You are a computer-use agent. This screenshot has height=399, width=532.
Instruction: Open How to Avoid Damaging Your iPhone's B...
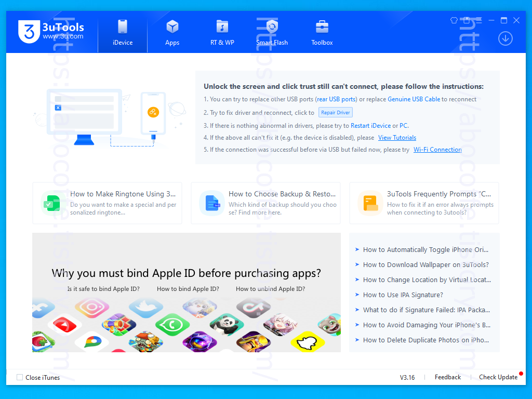[427, 325]
